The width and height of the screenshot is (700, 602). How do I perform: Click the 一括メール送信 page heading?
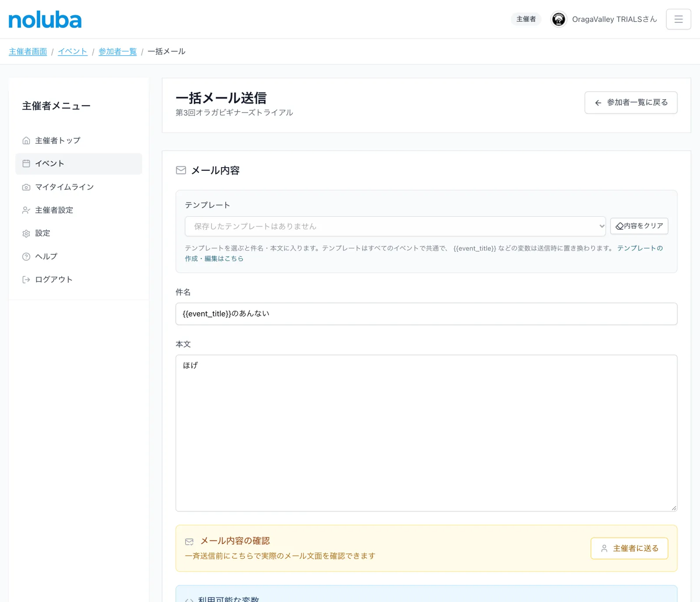(x=221, y=98)
